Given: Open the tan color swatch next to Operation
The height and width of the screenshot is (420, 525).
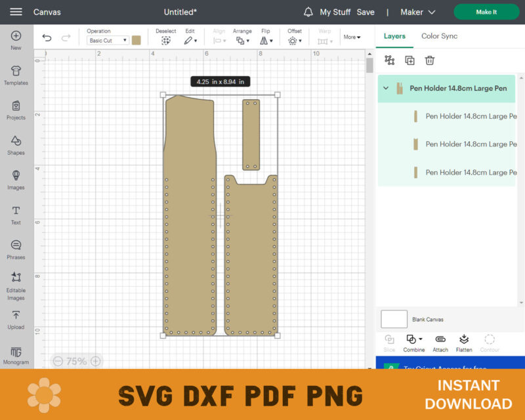Looking at the screenshot, I should (x=136, y=41).
